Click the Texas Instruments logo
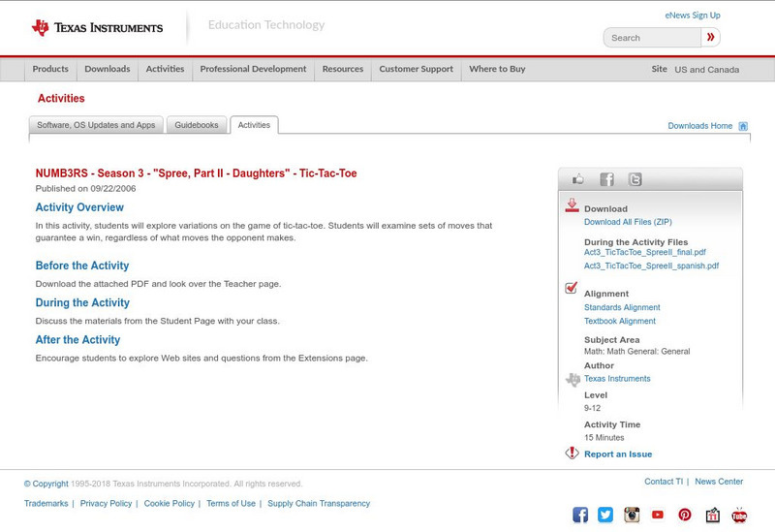The width and height of the screenshot is (775, 532). tap(97, 28)
